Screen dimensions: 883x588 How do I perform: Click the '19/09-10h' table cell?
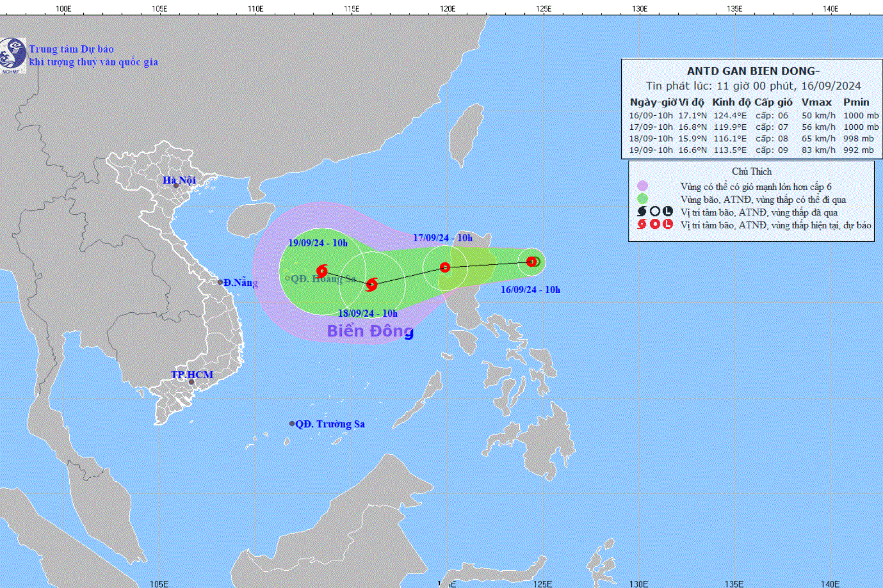pos(651,150)
